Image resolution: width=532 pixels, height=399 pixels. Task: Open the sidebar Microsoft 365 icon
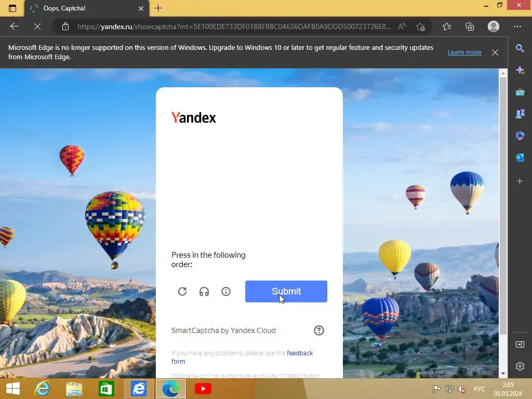click(520, 136)
